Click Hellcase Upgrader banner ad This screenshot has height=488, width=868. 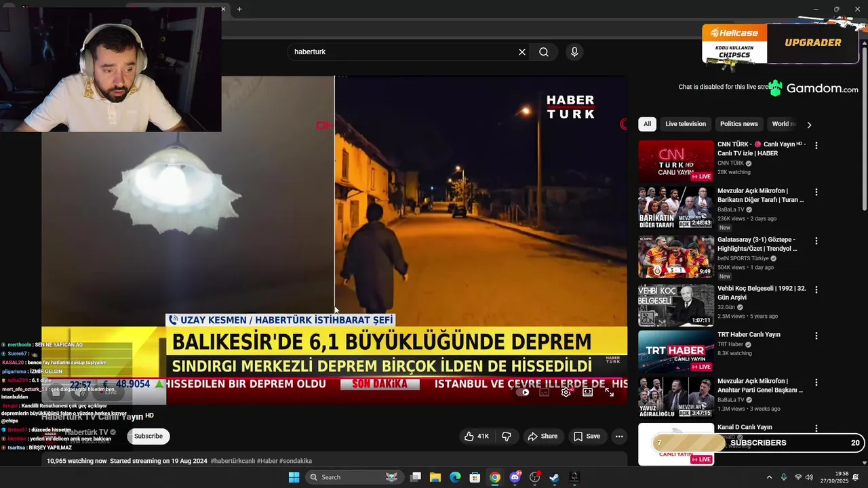click(x=780, y=43)
